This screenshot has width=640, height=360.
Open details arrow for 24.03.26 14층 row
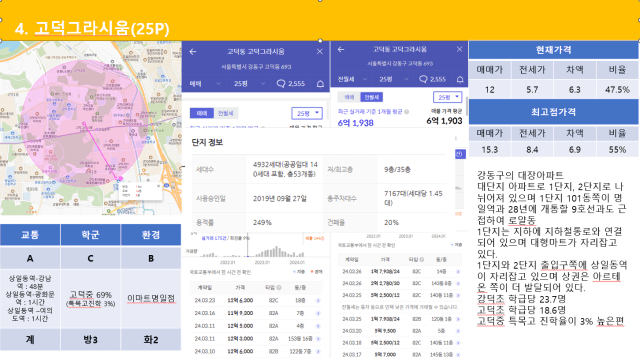coord(458,271)
